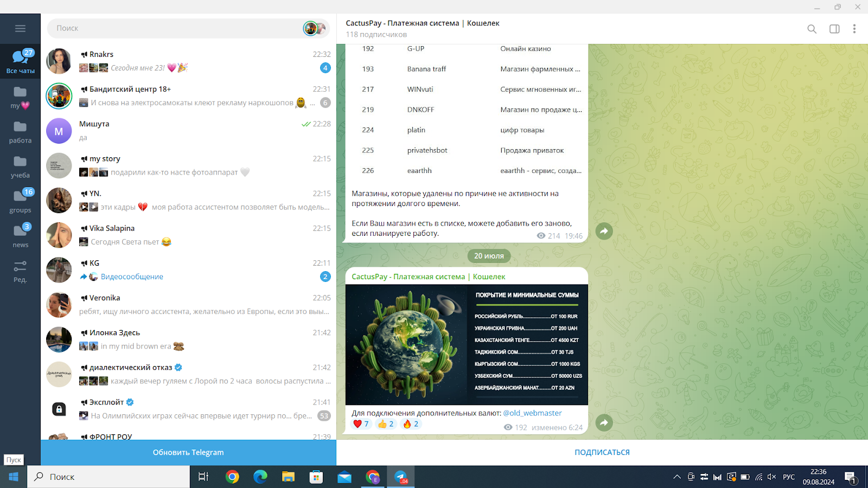Add a fire reaction to post
Viewport: 868px width, 488px height.
411,424
